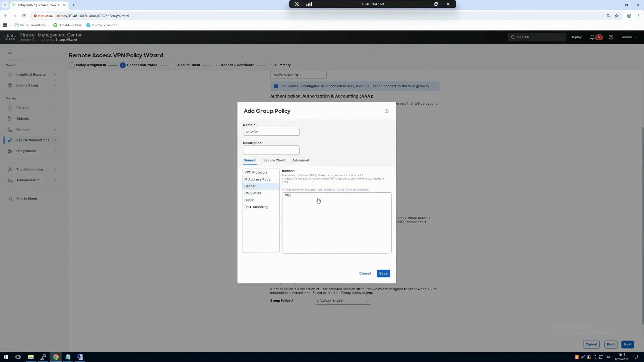Image resolution: width=644 pixels, height=362 pixels.
Task: Click the plus icon next to Group Policy dropdown
Action: pos(378,301)
